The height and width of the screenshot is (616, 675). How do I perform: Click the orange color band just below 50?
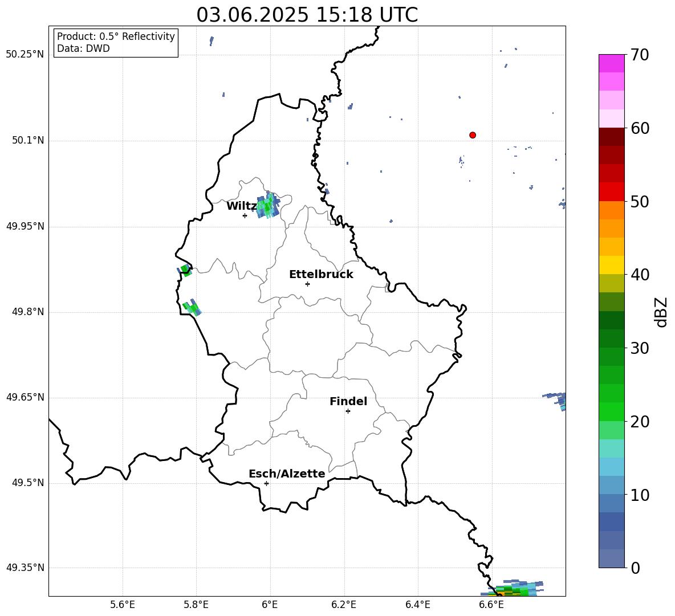coord(611,210)
